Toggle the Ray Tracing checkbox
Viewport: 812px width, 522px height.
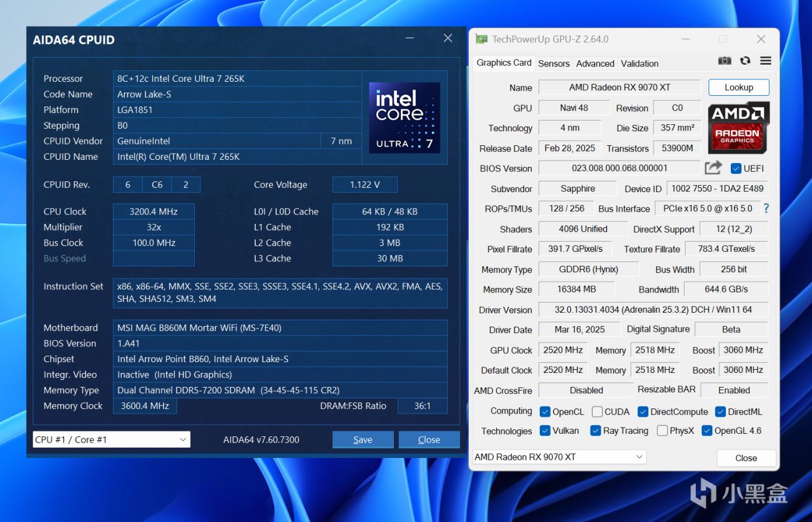(x=595, y=431)
